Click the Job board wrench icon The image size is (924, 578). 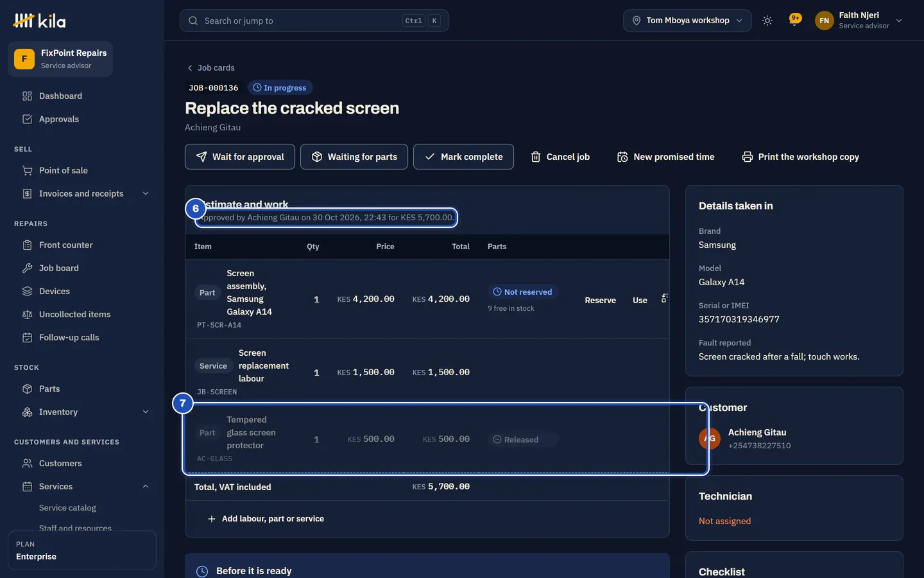(27, 268)
